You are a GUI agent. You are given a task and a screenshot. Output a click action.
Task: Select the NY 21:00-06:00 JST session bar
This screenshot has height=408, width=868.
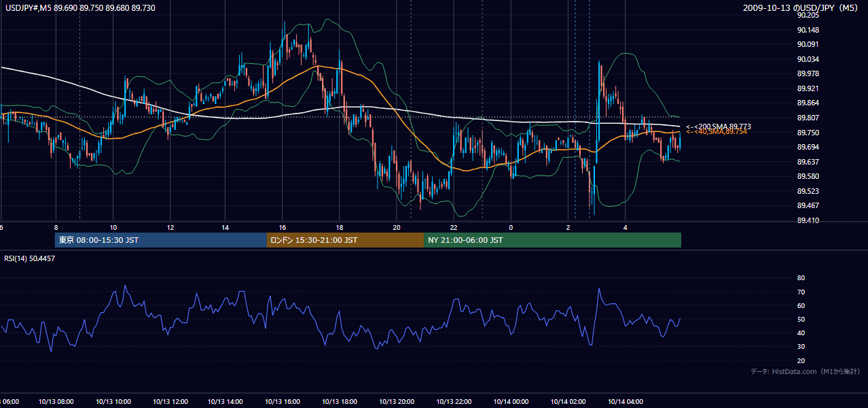click(552, 240)
